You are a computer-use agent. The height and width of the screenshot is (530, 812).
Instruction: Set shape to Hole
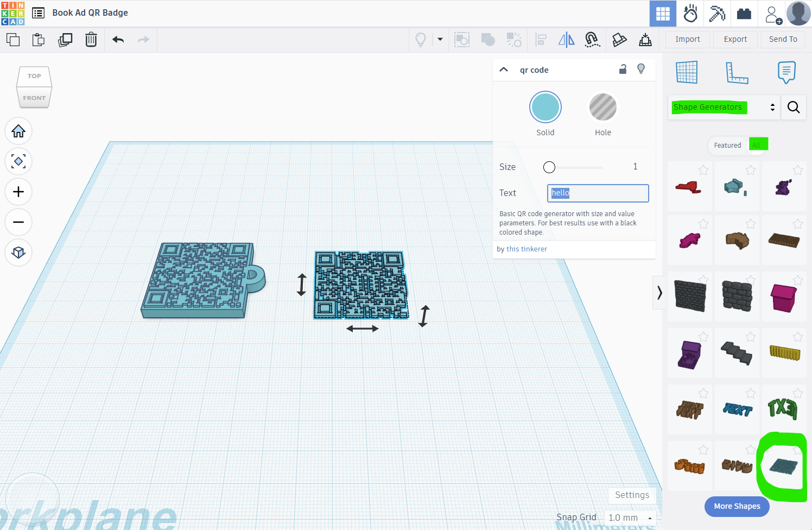602,108
